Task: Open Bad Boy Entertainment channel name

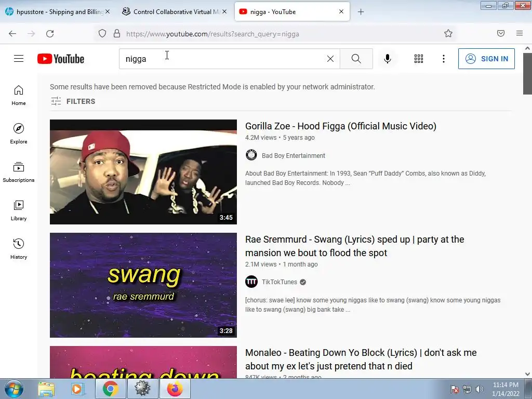Action: point(294,156)
